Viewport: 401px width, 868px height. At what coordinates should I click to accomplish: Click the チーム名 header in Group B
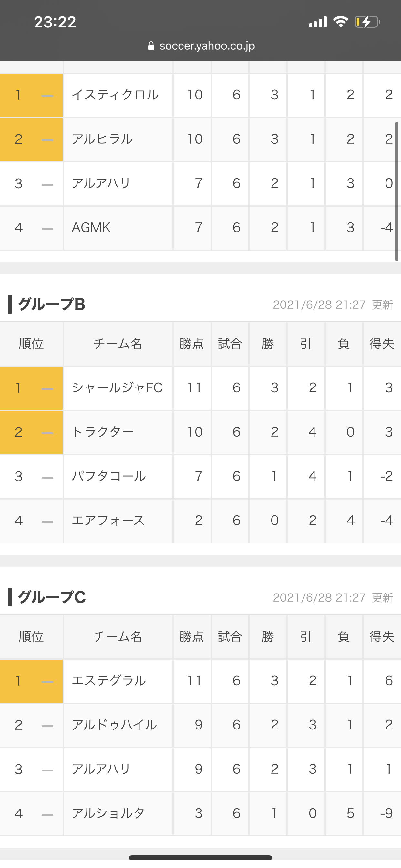pyautogui.click(x=118, y=344)
